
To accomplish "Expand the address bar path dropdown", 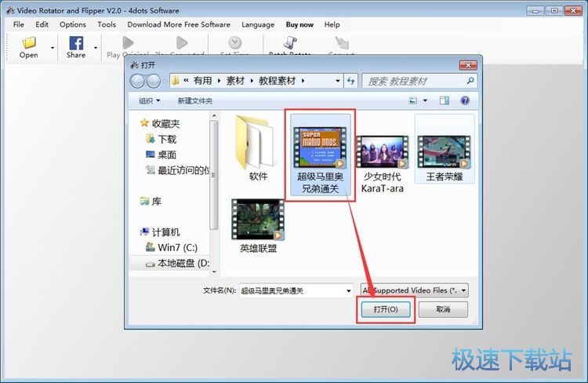I will pos(337,81).
